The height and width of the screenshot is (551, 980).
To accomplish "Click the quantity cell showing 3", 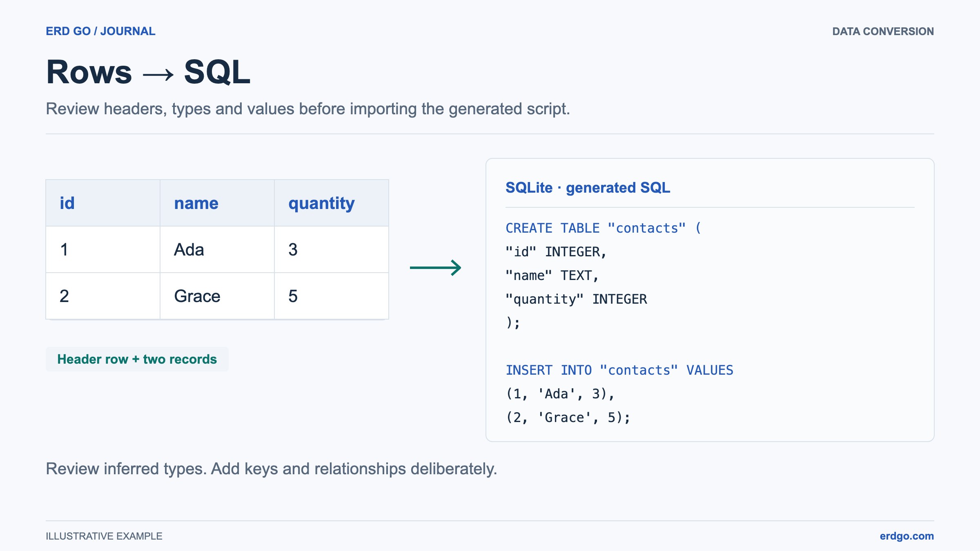I will [332, 249].
